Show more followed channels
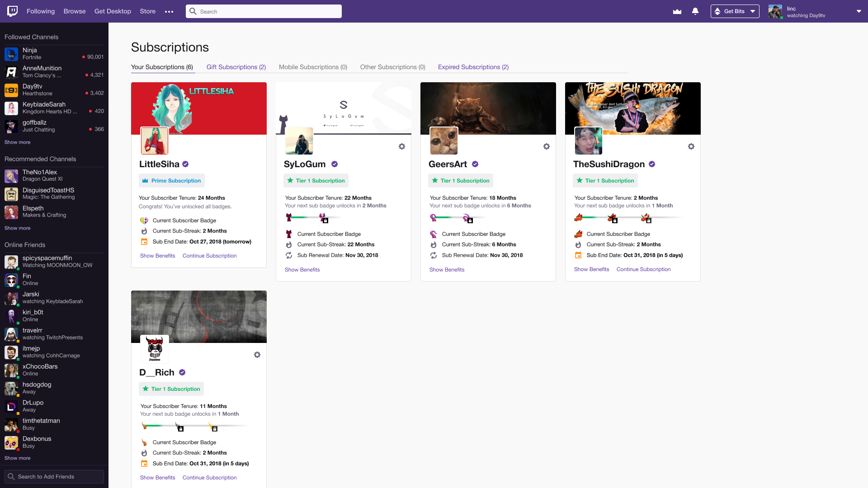Screen dimensions: 868x488 (x=18, y=142)
